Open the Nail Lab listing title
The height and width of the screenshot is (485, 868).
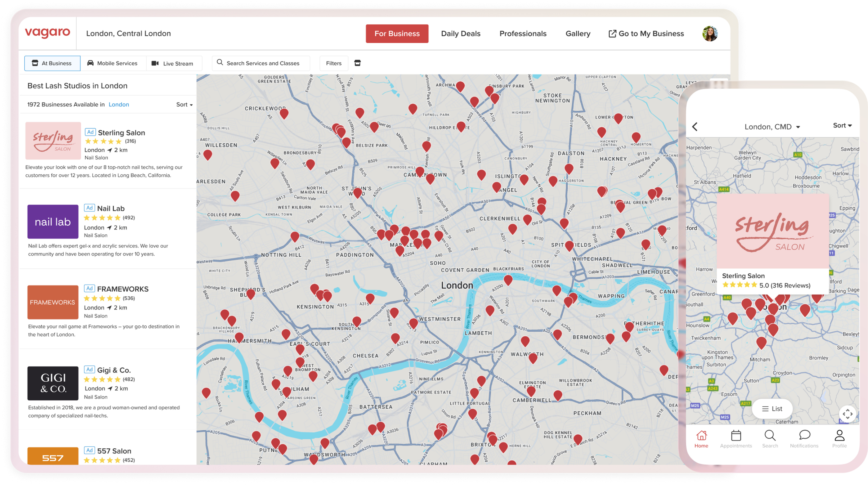click(111, 209)
